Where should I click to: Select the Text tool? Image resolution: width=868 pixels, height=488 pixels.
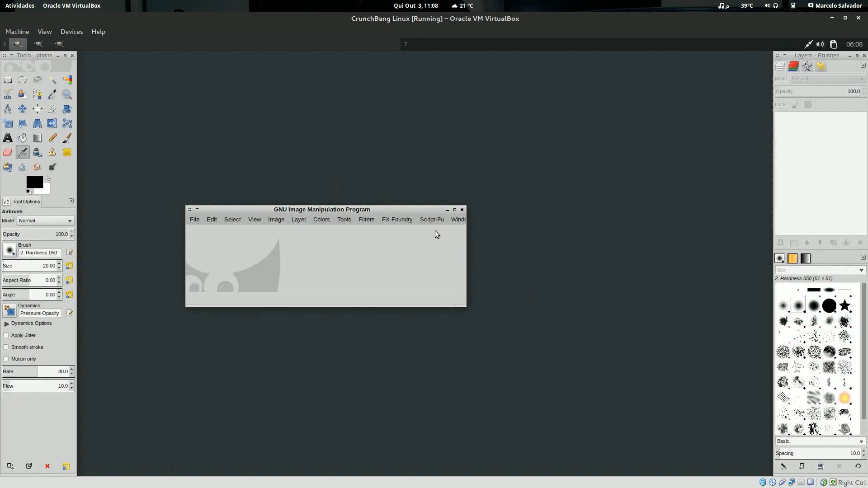[x=8, y=138]
